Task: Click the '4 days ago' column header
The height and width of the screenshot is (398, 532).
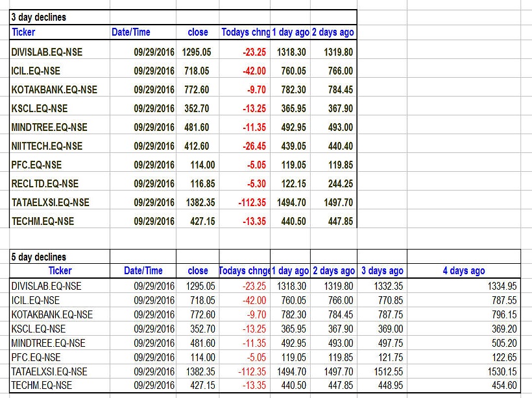Action: pos(463,271)
